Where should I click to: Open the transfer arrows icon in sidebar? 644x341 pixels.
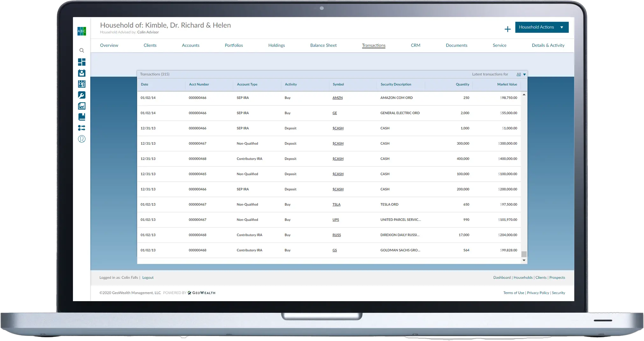pyautogui.click(x=81, y=128)
